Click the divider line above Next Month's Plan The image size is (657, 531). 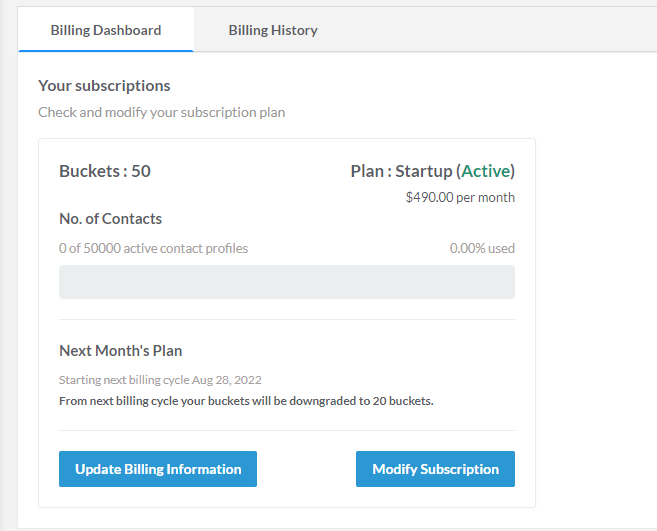tap(287, 319)
